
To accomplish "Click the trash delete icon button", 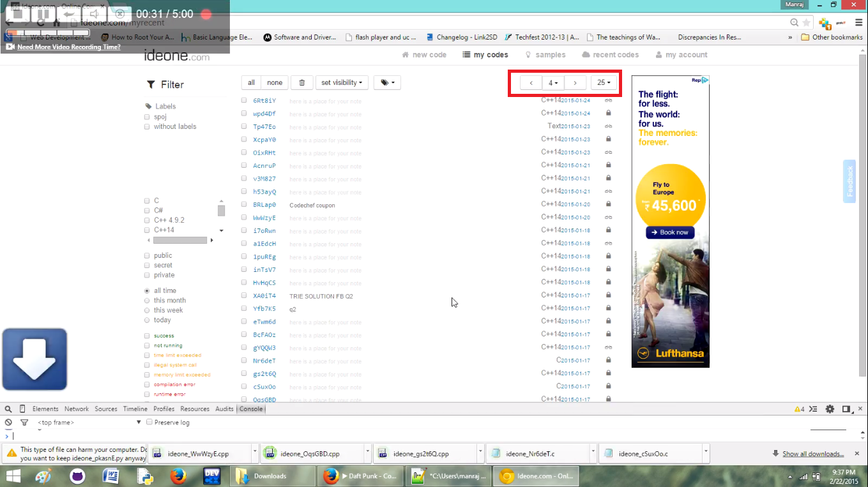I will [x=302, y=82].
